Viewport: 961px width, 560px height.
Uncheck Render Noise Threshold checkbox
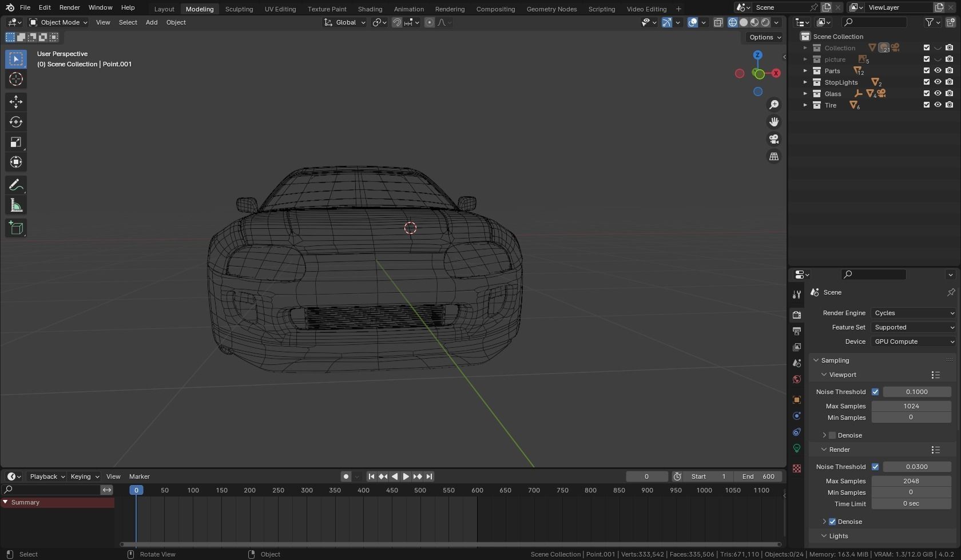[x=875, y=467]
